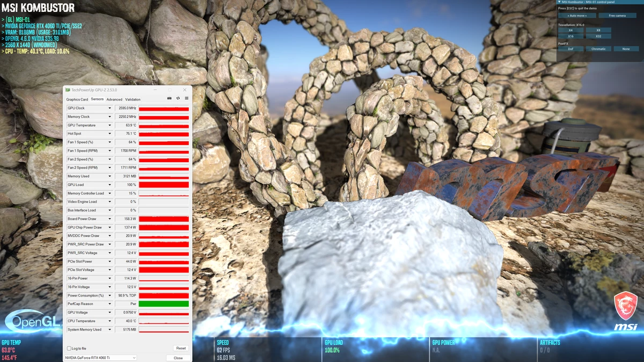Open the Fan 2 Speed (%) dropdown
The image size is (644, 362).
(110, 159)
